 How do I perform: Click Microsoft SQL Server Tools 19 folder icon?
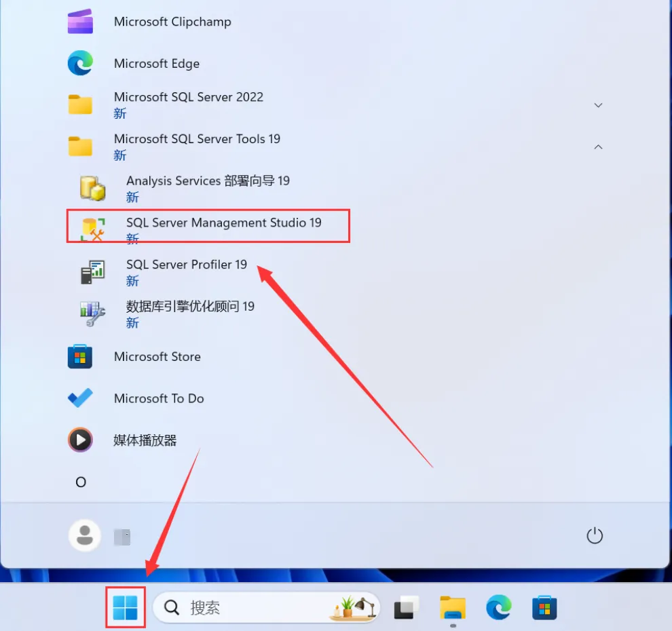click(80, 147)
